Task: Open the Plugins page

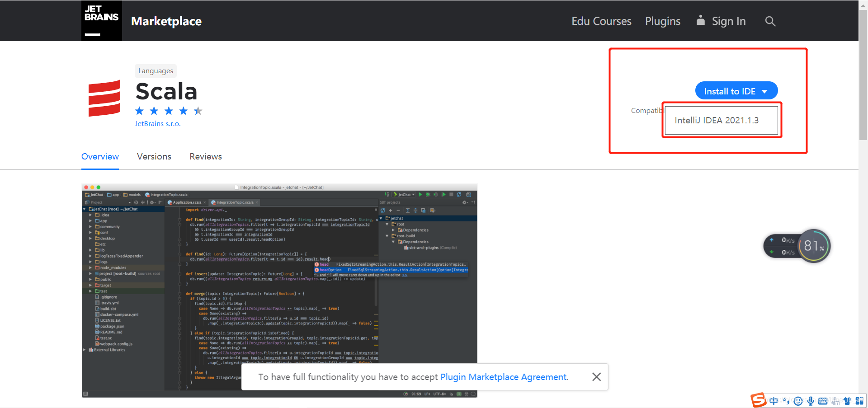Action: coord(662,21)
